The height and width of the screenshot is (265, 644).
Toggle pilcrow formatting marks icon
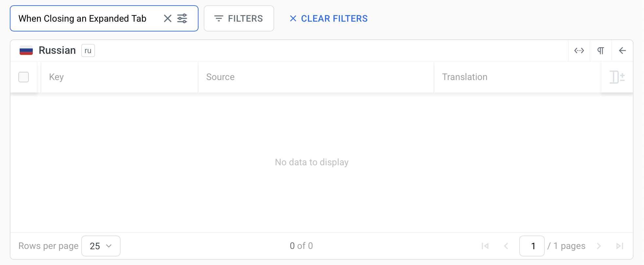point(600,51)
